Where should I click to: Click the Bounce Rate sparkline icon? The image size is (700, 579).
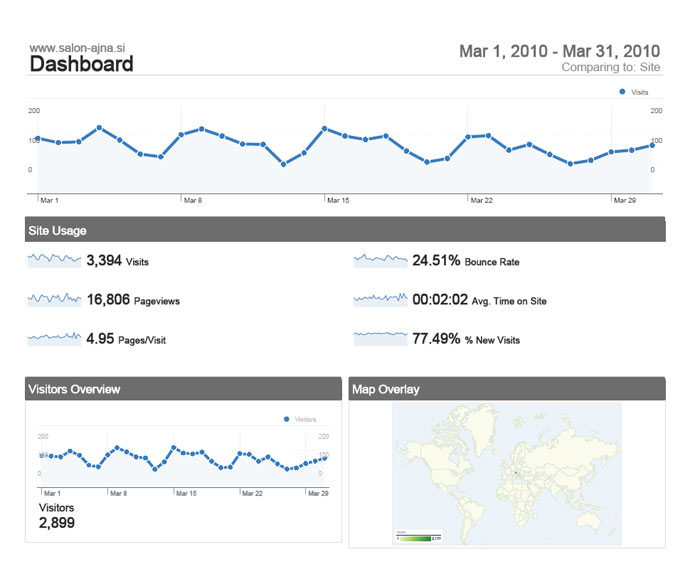[381, 260]
